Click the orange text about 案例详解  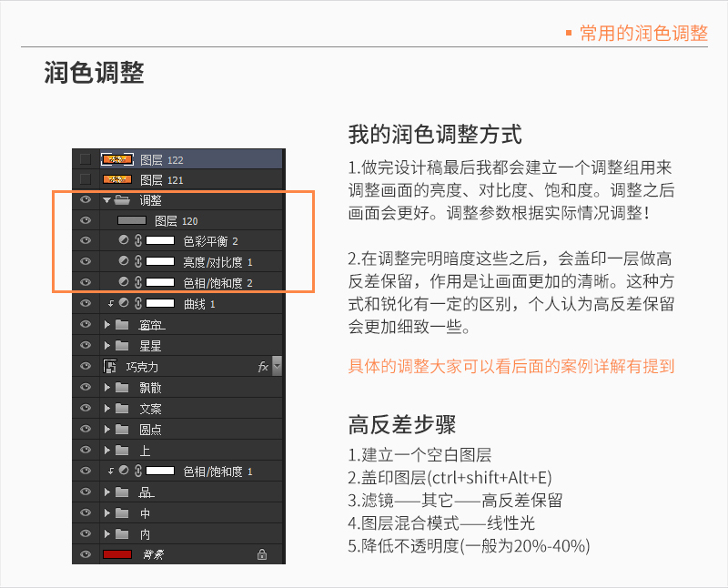511,367
